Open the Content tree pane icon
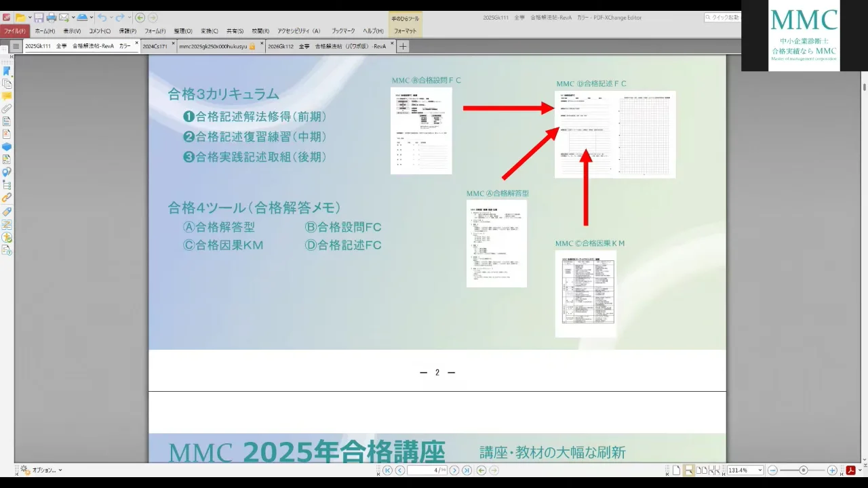This screenshot has height=488, width=868. click(7, 185)
